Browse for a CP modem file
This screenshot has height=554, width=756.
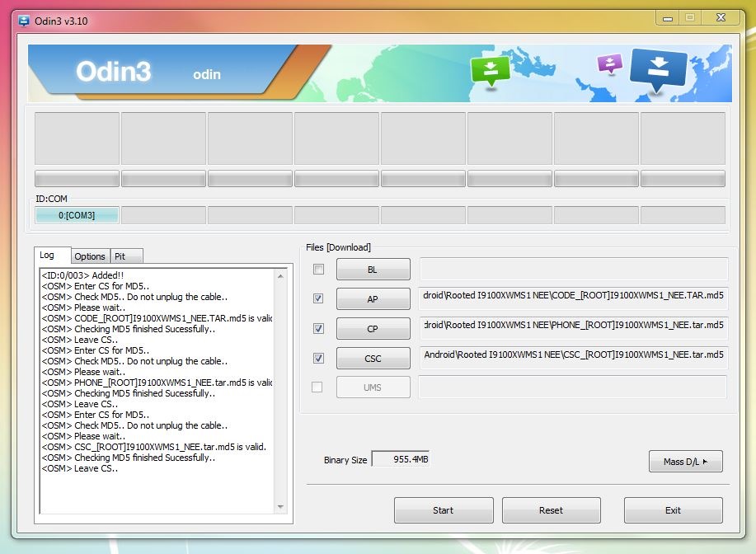[x=373, y=329]
